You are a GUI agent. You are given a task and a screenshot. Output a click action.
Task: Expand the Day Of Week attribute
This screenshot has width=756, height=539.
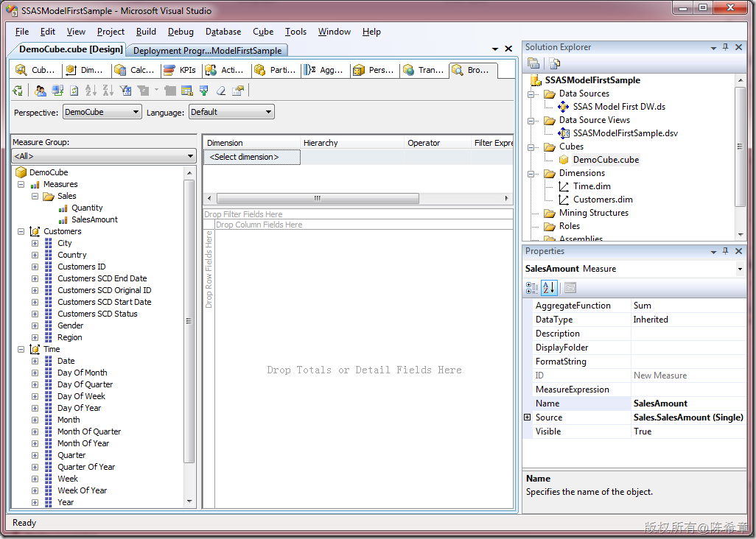coord(35,396)
